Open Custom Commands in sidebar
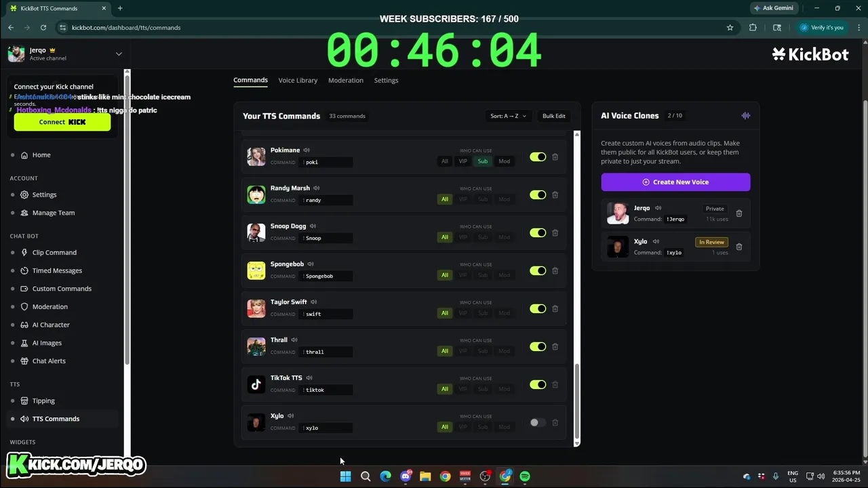868x488 pixels. pos(62,289)
